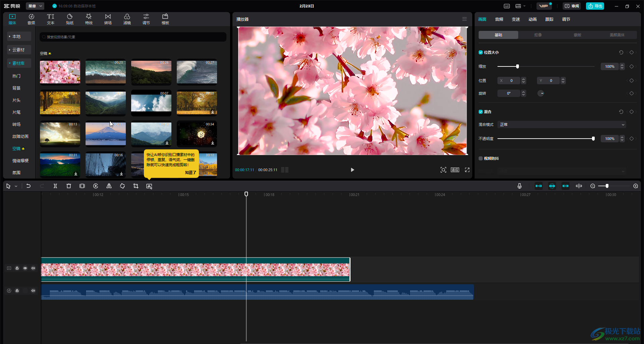Click the rotate tool icon in timeline toolbar
Screen dimensions: 644x344
coord(122,186)
